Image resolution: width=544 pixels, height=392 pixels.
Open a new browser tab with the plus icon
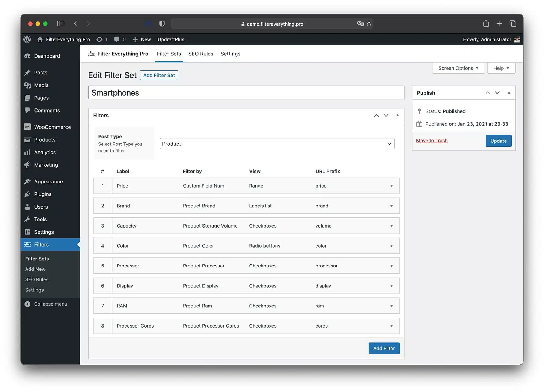499,24
